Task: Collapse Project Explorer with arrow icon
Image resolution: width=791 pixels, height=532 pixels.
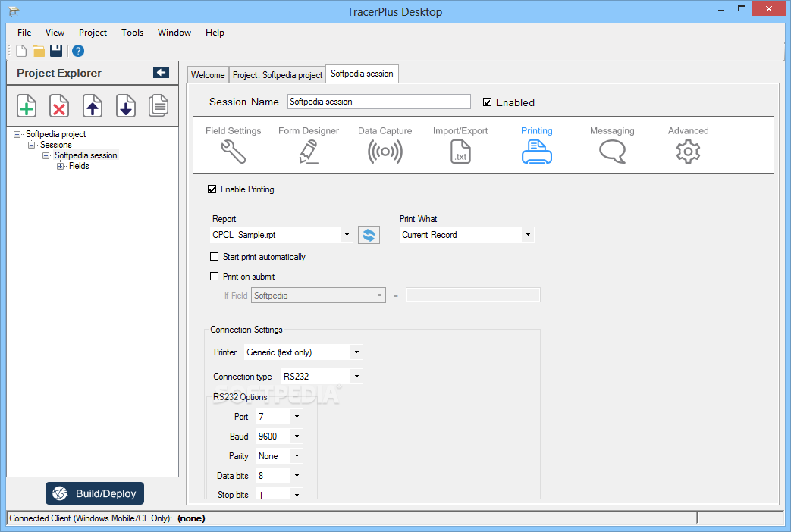Action: (x=161, y=73)
